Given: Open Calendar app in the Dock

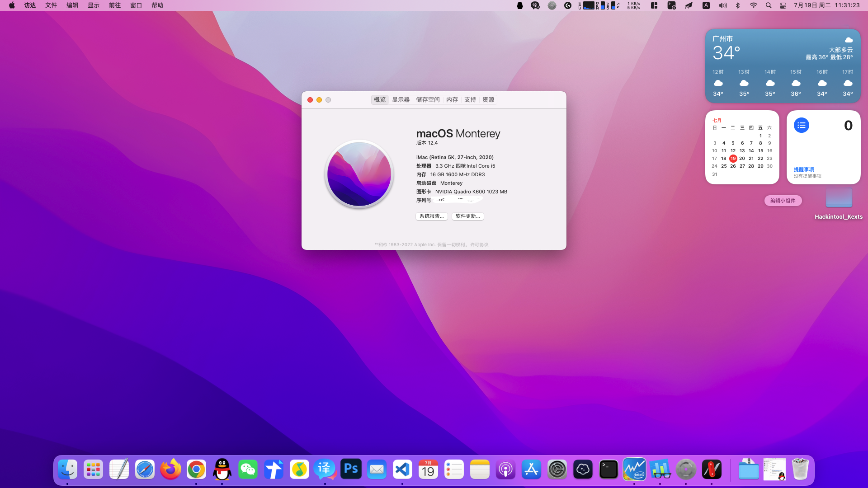Looking at the screenshot, I should [428, 469].
